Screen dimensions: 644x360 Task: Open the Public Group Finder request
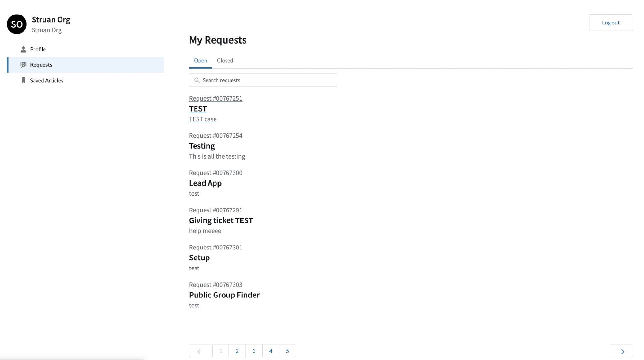click(224, 295)
